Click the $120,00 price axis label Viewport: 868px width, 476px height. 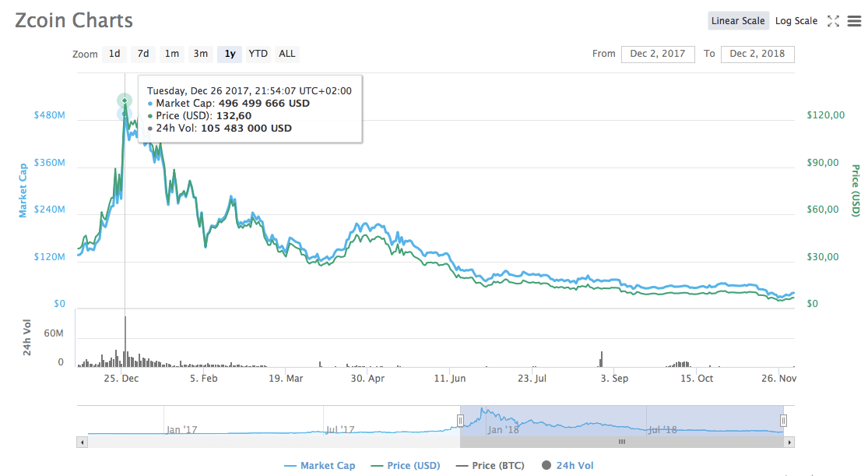pos(825,115)
